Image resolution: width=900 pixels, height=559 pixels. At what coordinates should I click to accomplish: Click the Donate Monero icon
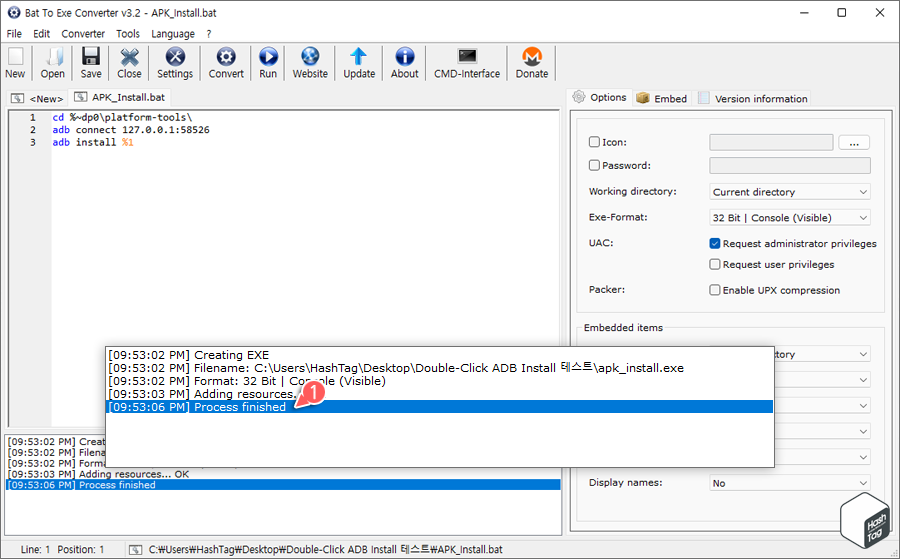pyautogui.click(x=532, y=56)
